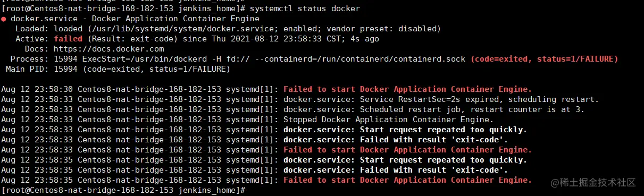This screenshot has width=644, height=196.
Task: Click 'Process: 15994 ExecStart' line label
Action: coord(68,59)
